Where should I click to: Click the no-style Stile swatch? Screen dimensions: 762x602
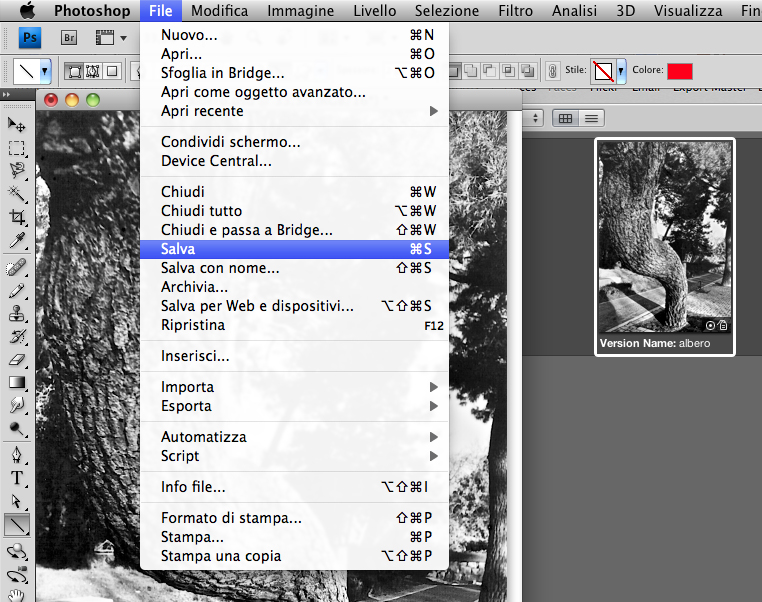(x=603, y=71)
